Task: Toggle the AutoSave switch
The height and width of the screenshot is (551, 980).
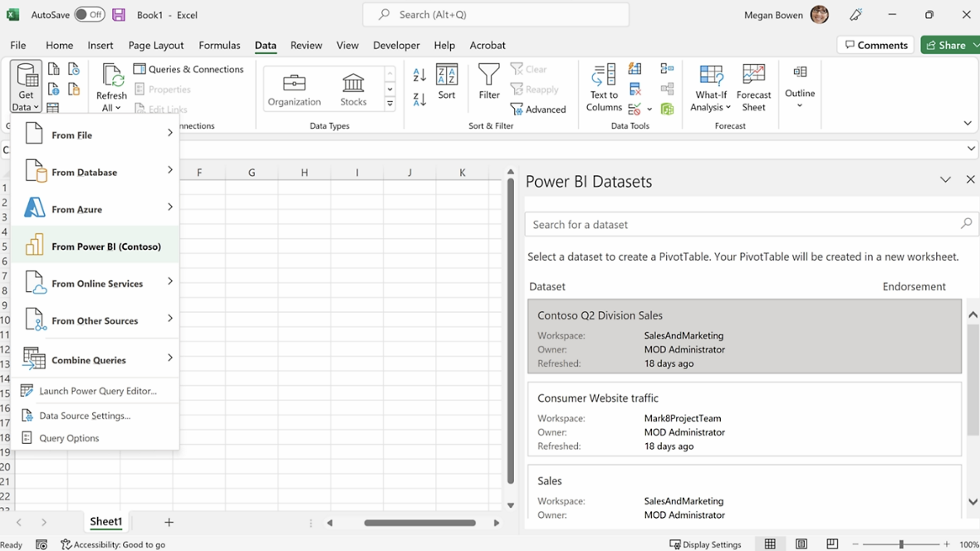Action: (x=89, y=15)
